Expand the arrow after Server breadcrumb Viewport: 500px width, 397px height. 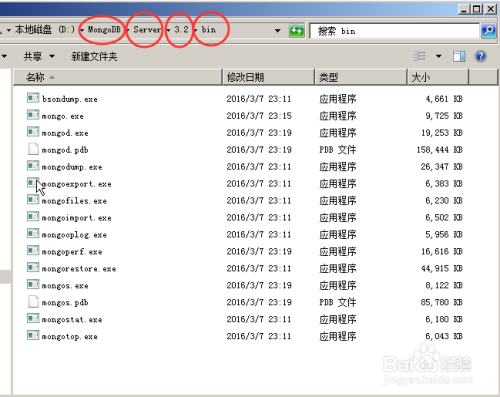(x=169, y=30)
